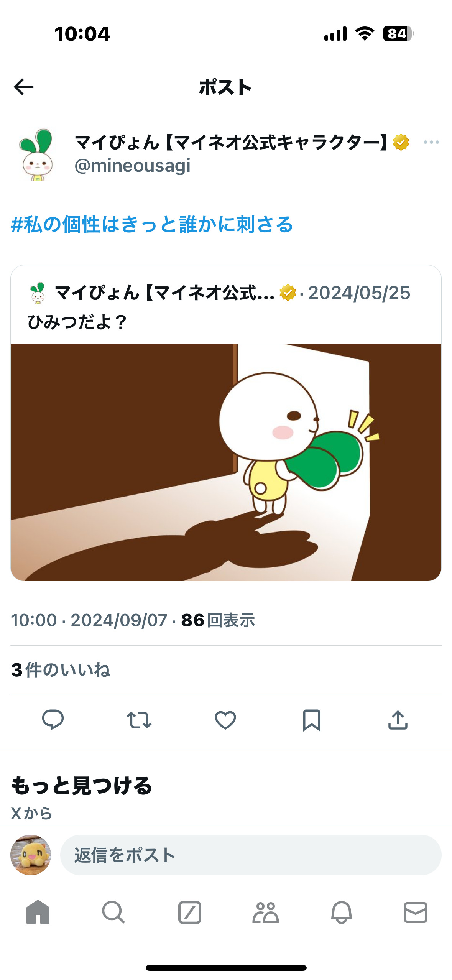Tap the 返信をポスト reply field
The width and height of the screenshot is (452, 980).
pos(251,855)
